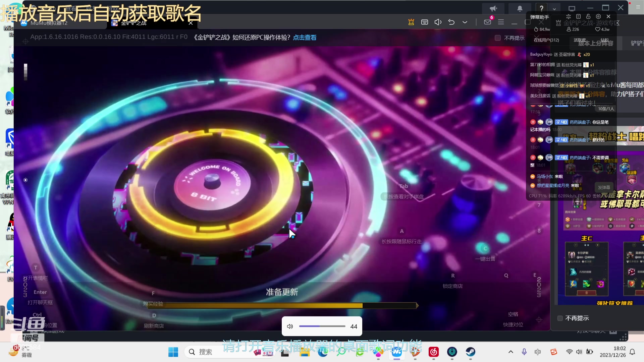Screen dimensions: 644x362
Task: Close the 金铲铲之战 tab
Action: tap(191, 23)
